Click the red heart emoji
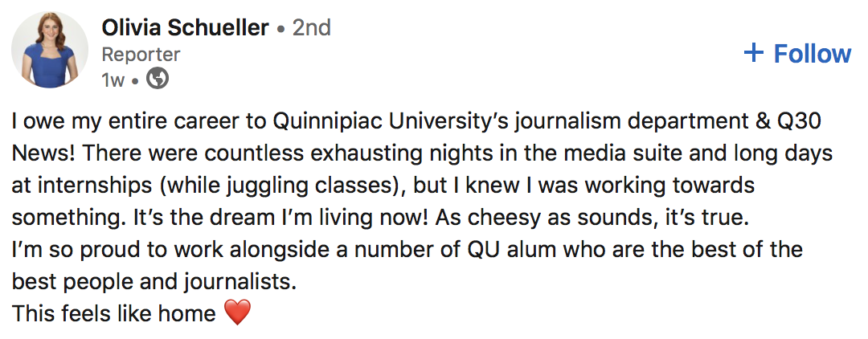Screen dimensions: 868x339 pos(237,312)
